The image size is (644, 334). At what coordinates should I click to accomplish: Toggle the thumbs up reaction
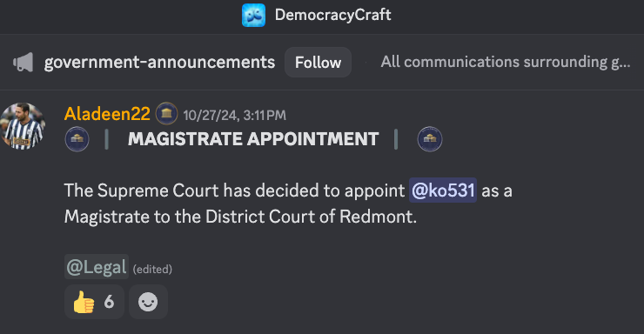click(x=94, y=302)
